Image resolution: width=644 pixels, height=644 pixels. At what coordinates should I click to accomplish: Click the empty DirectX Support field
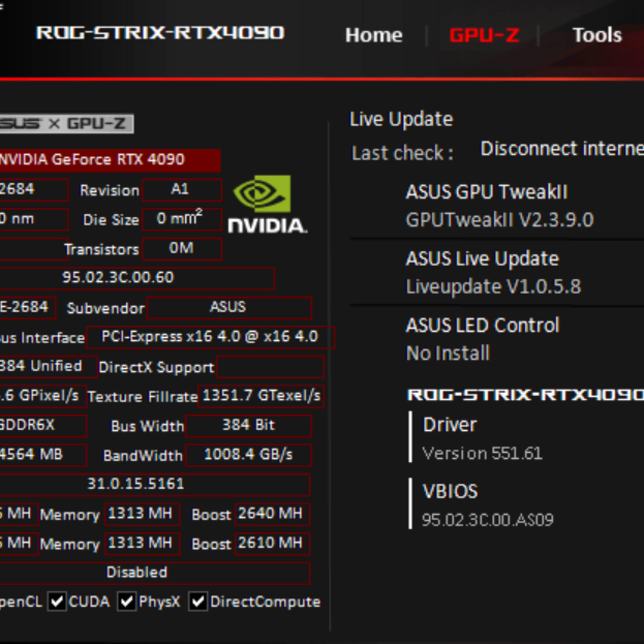tap(270, 367)
